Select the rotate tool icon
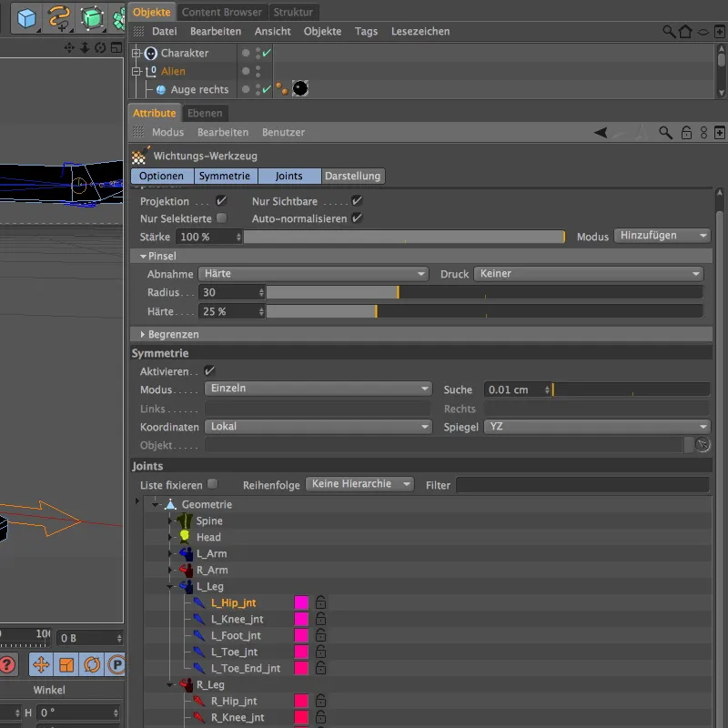728x728 pixels. (92, 665)
